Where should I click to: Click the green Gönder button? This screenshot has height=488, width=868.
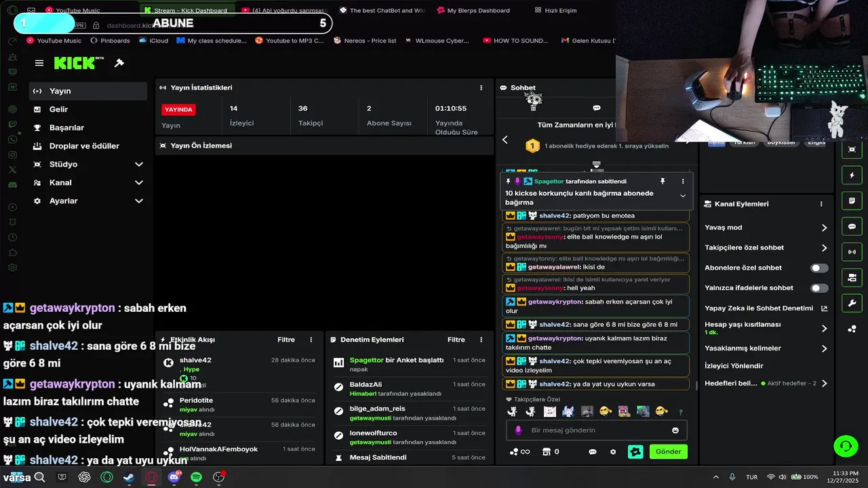pyautogui.click(x=668, y=451)
